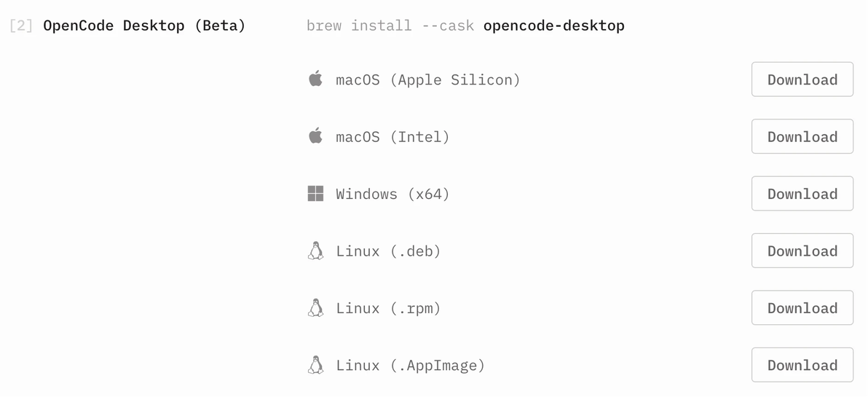The width and height of the screenshot is (868, 397).
Task: Select the Linux (.AppImage) label text
Action: [410, 366]
